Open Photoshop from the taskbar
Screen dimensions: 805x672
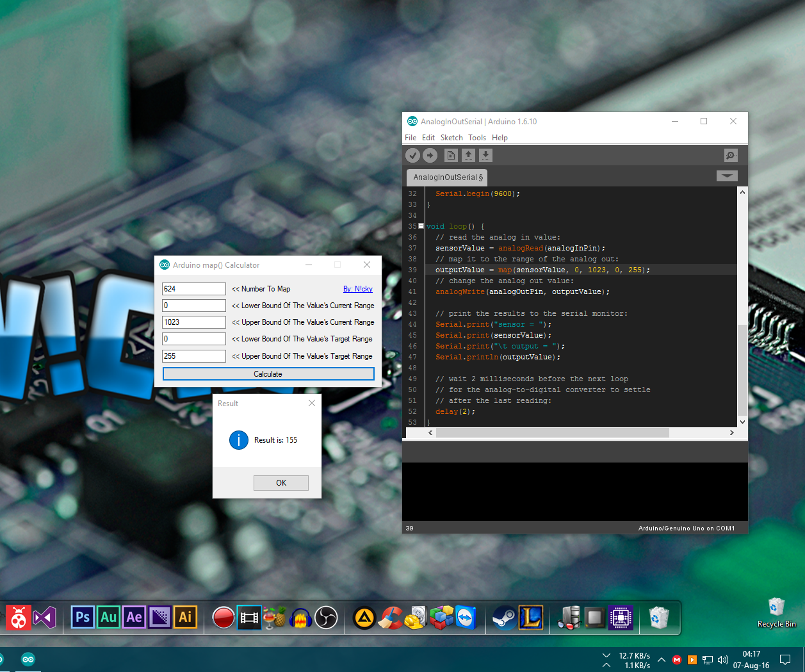[x=82, y=618]
